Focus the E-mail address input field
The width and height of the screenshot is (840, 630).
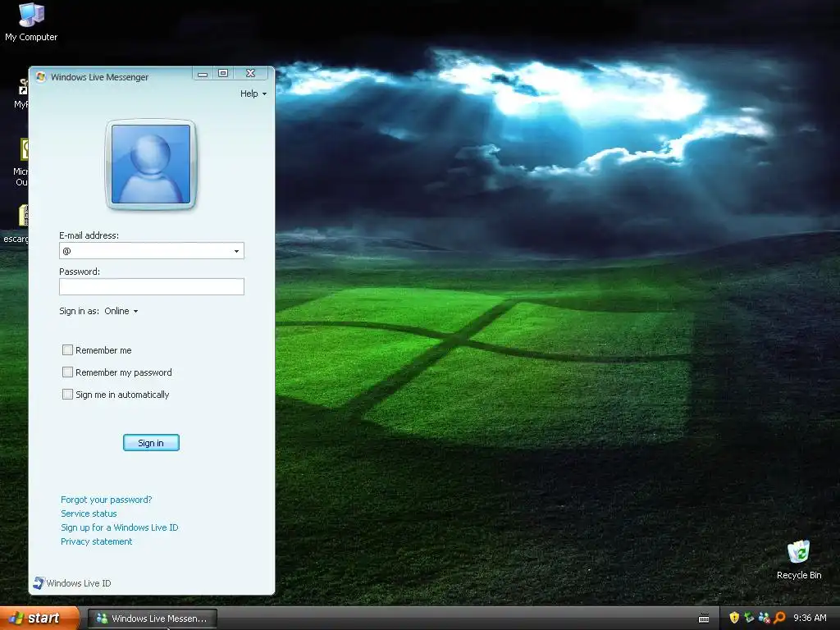point(152,251)
